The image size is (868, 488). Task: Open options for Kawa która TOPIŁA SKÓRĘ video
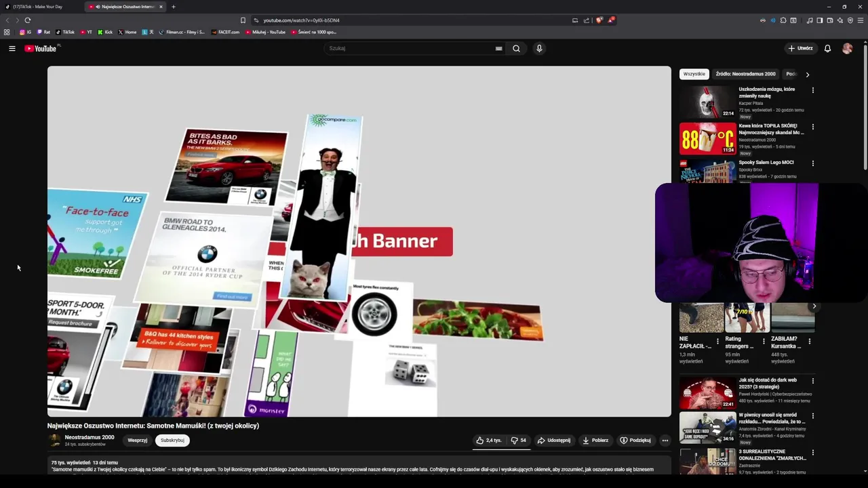(812, 127)
